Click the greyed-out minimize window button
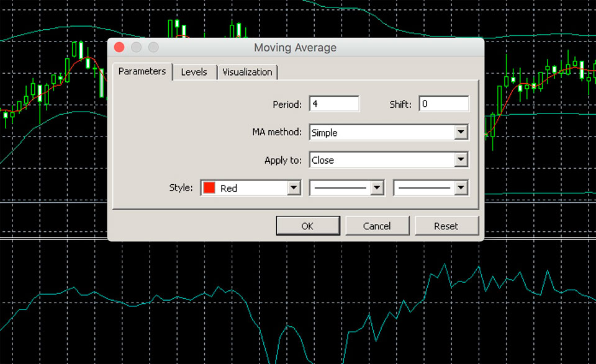This screenshot has width=596, height=364. click(x=136, y=48)
